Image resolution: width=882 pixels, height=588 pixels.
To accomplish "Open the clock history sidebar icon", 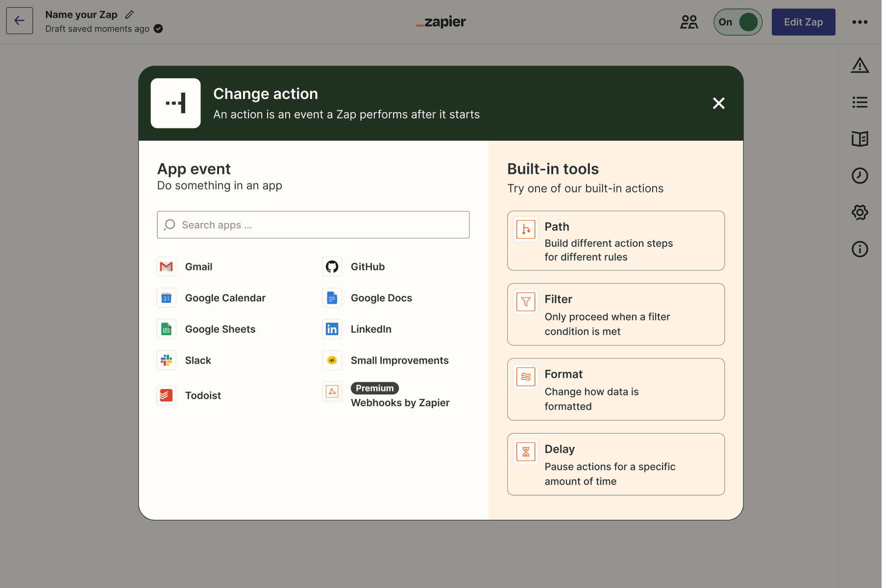I will 860,175.
